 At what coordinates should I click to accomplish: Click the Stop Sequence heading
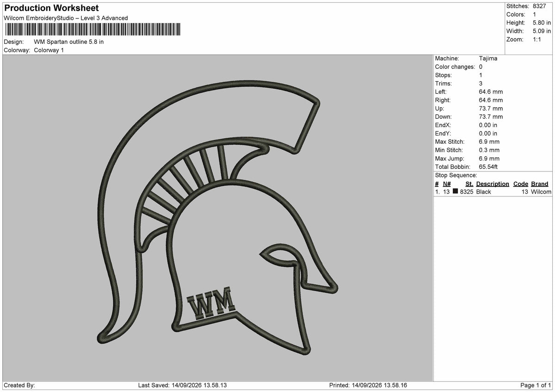pyautogui.click(x=456, y=175)
